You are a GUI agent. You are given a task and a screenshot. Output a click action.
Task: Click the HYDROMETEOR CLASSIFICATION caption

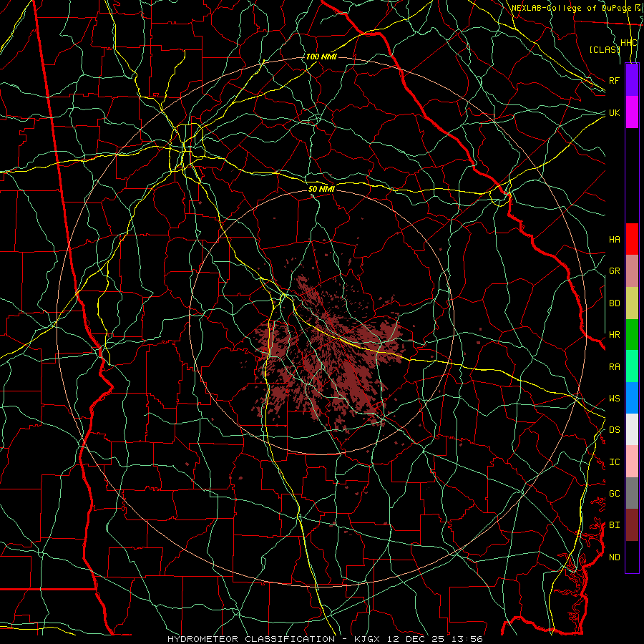point(251,639)
